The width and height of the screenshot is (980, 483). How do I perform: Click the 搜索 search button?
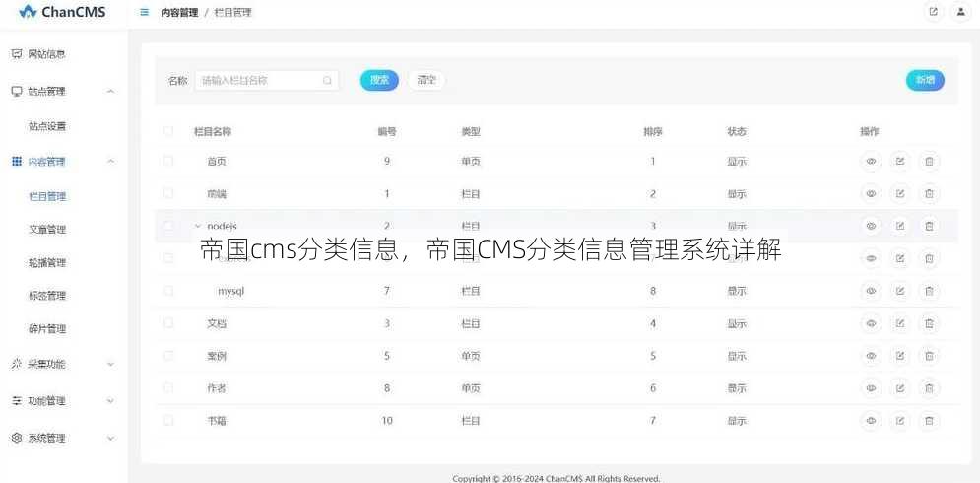click(379, 80)
